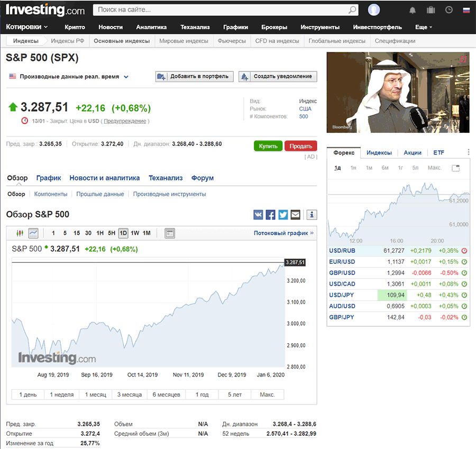Open the Потоковый график link
Image resolution: width=476 pixels, height=449 pixels.
pyautogui.click(x=283, y=233)
